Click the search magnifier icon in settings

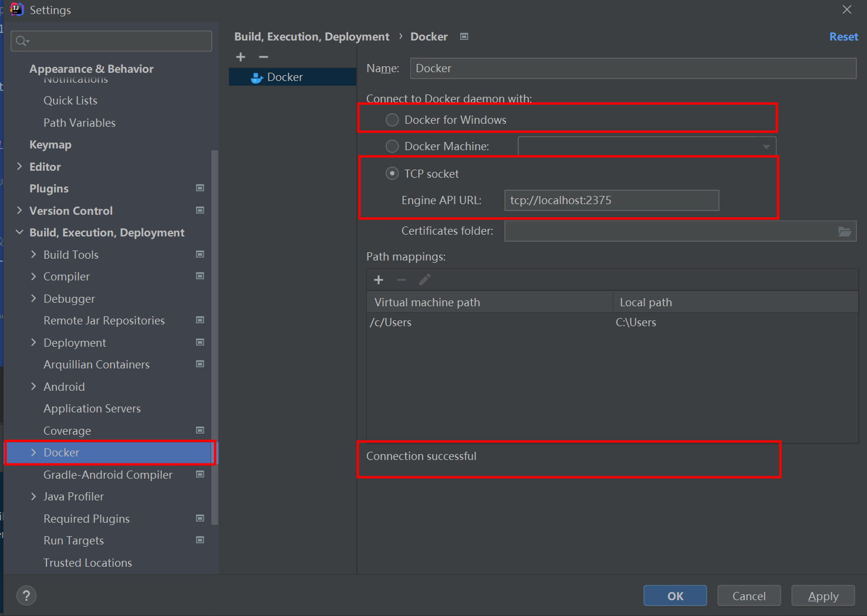[22, 41]
